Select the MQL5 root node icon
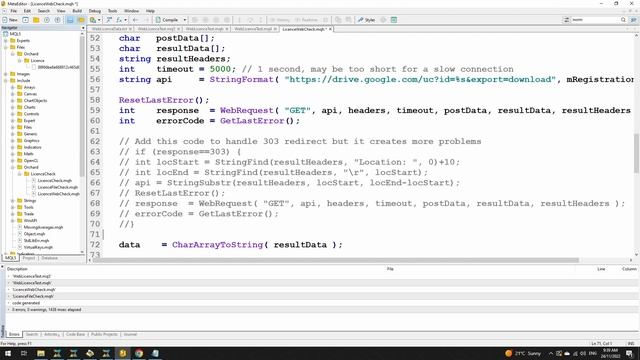Viewport: 640px width, 360px height. [x=6, y=34]
